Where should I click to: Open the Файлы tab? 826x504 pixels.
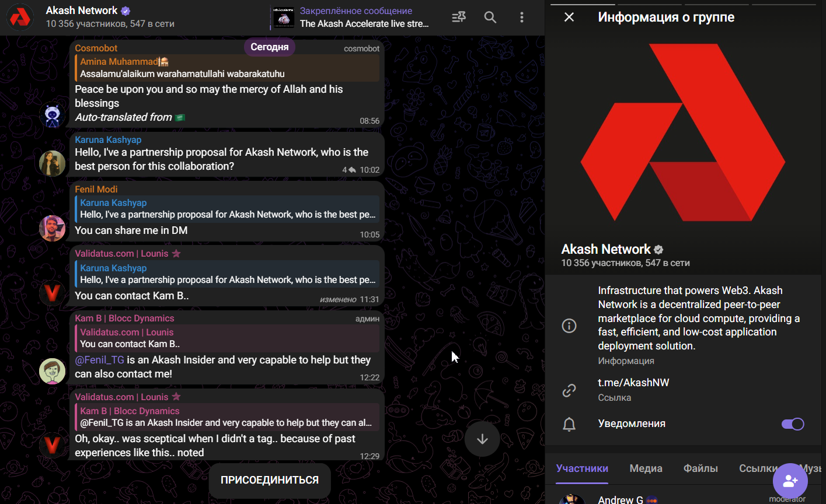coord(700,468)
